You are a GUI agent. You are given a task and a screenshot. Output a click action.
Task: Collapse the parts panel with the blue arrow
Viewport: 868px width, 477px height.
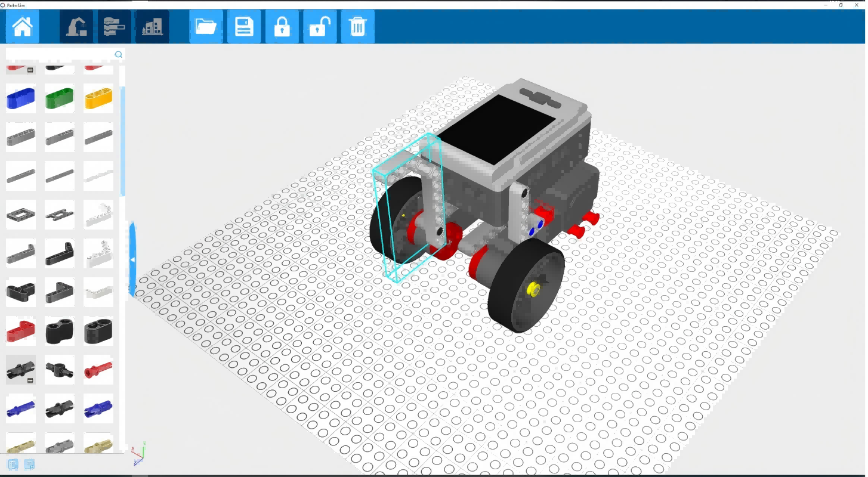132,260
